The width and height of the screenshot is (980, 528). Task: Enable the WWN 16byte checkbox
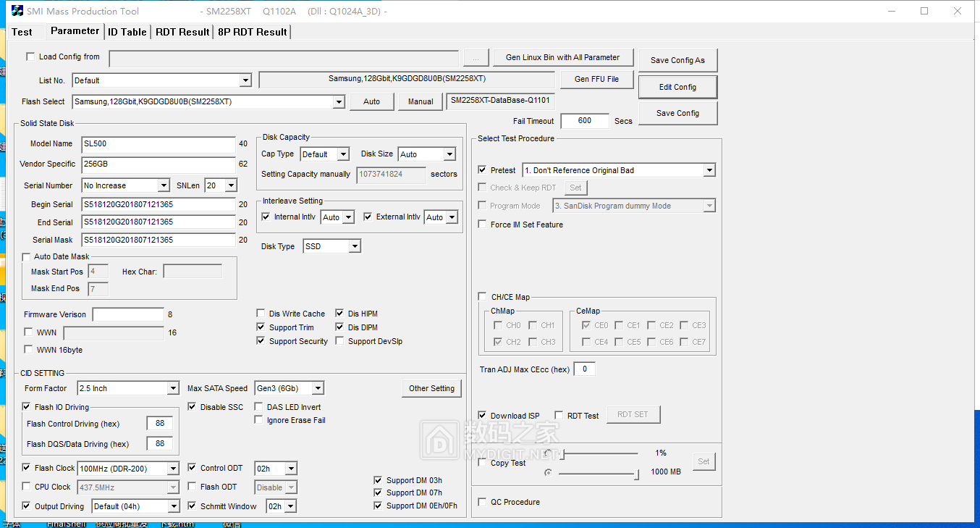tap(28, 350)
